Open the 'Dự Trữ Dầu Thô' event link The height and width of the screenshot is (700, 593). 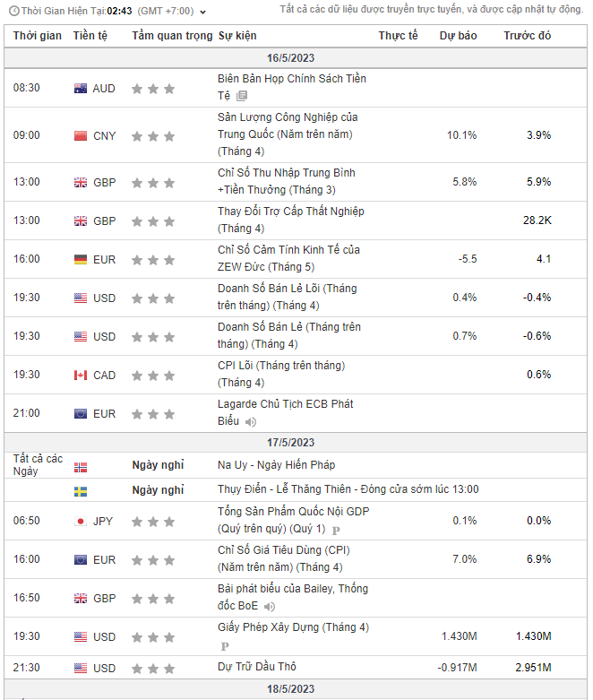[x=256, y=667]
